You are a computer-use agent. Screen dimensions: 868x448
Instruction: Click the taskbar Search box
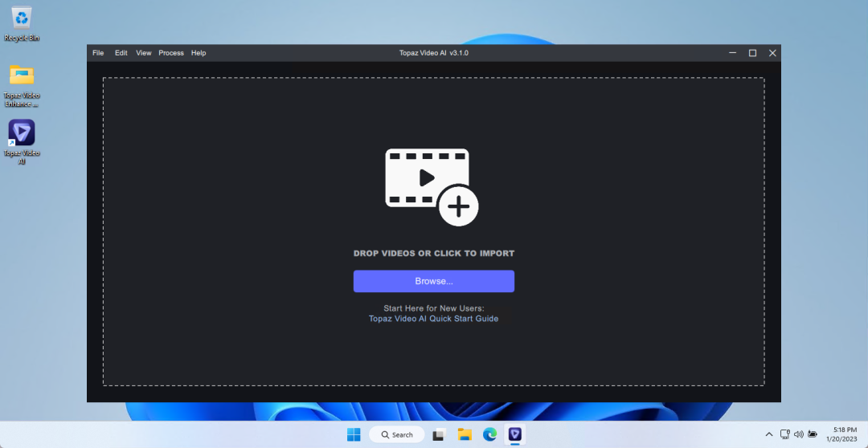(x=397, y=434)
